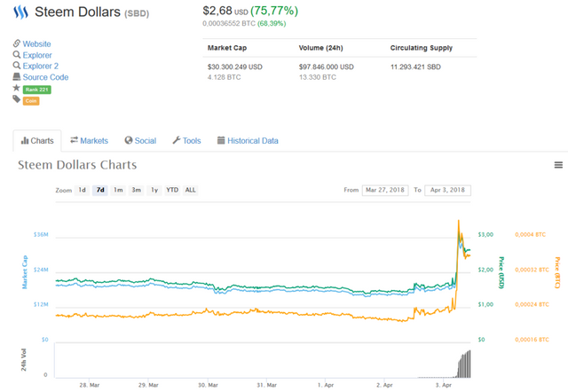Click the star icon beside Rank badge
The image size is (568, 392).
[16, 88]
